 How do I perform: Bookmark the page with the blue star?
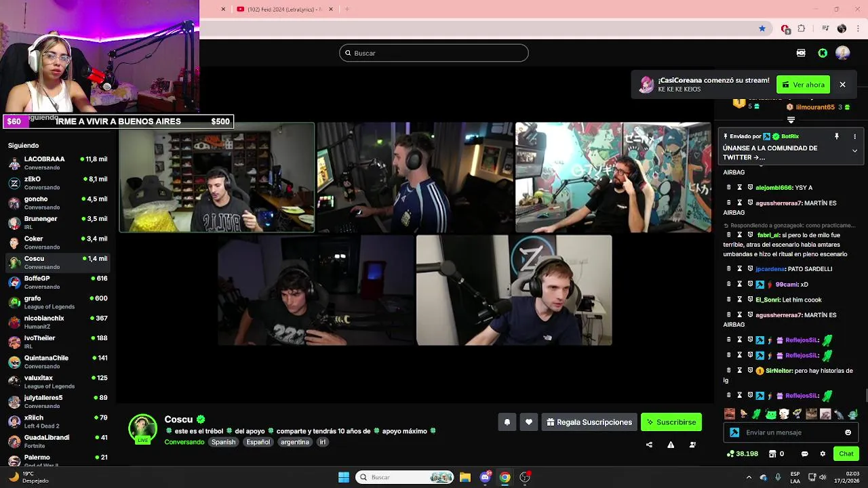(762, 28)
